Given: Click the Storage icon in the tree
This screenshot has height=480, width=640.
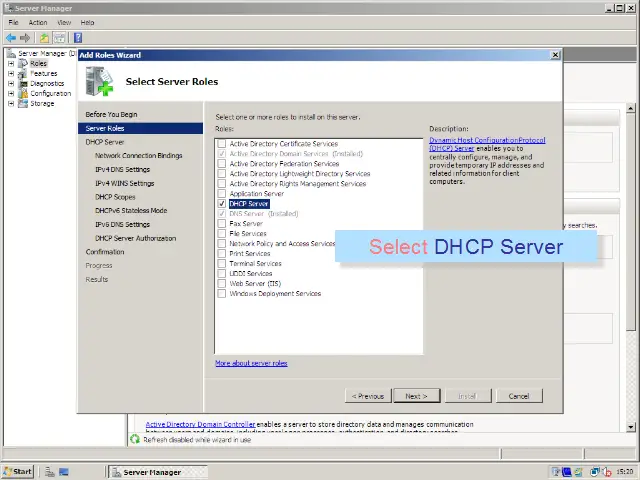Looking at the screenshot, I should [23, 104].
